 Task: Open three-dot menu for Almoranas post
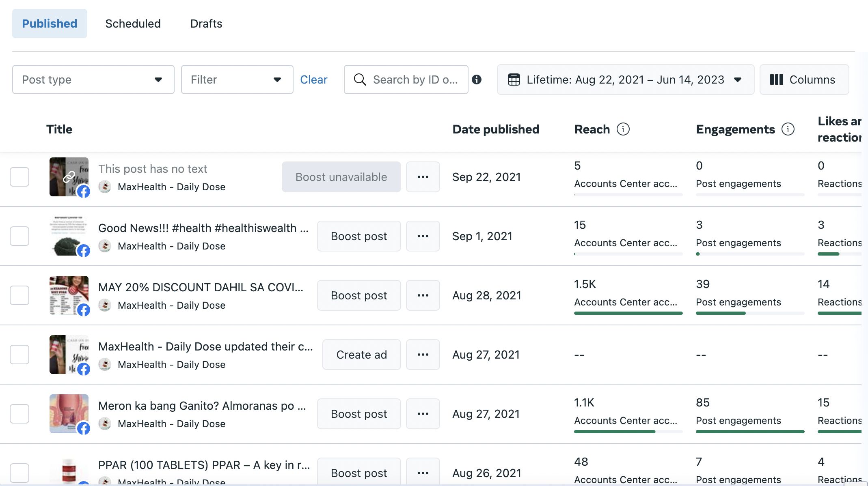[x=423, y=414]
